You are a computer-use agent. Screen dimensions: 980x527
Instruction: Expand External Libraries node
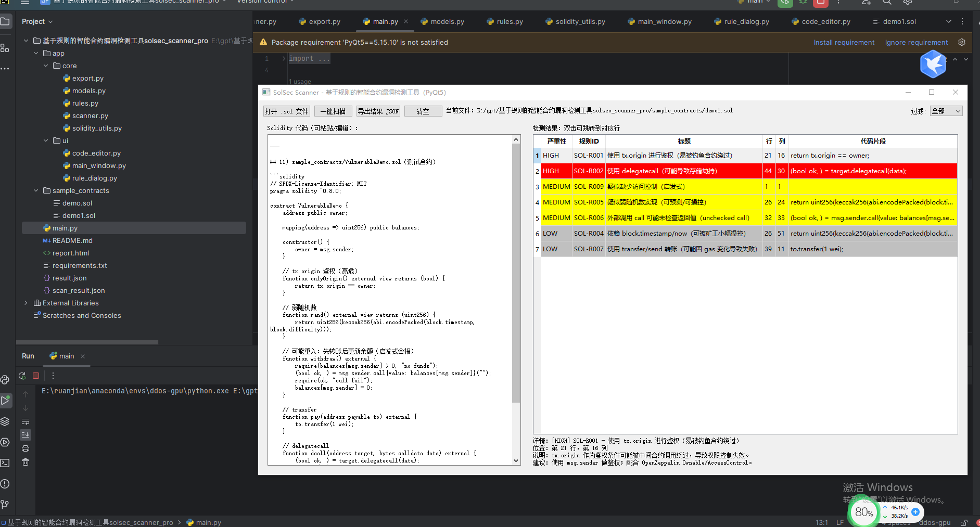[26, 303]
